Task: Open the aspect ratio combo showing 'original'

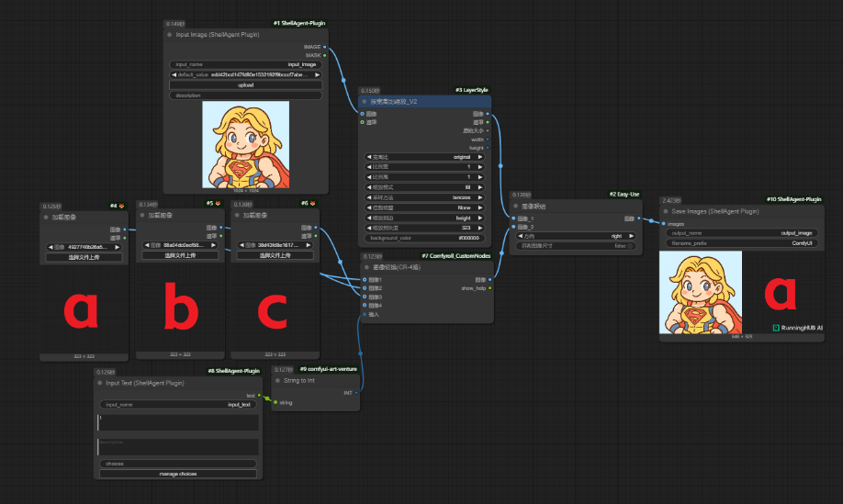Action: [425, 157]
